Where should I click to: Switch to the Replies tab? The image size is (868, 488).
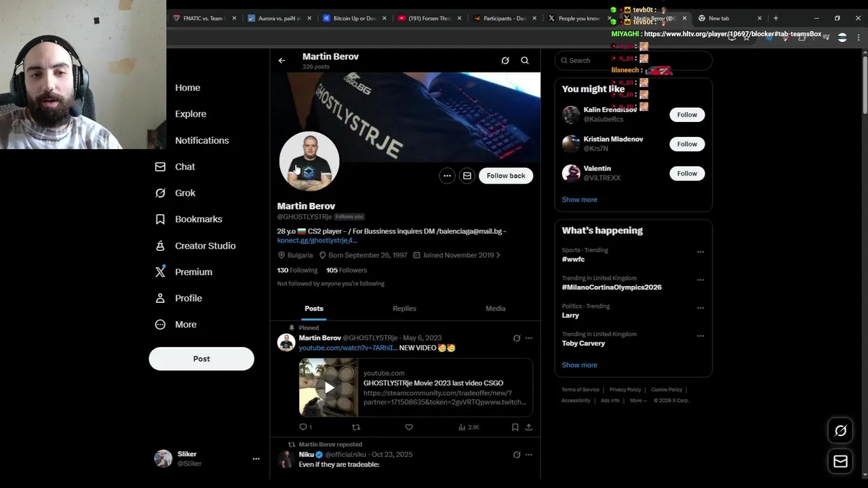(x=404, y=308)
